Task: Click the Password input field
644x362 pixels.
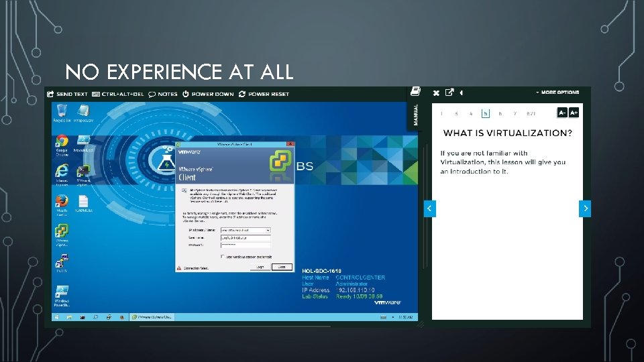Action: click(246, 245)
